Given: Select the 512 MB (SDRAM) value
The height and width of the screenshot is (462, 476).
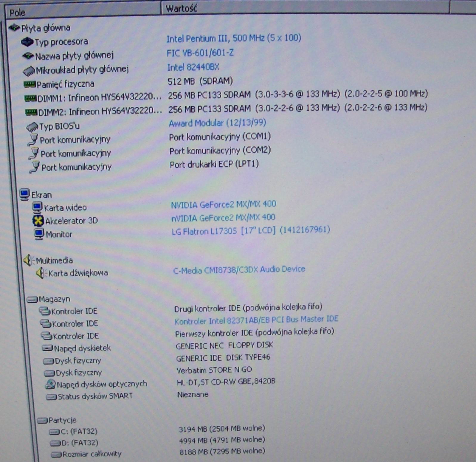Looking at the screenshot, I should tap(200, 81).
